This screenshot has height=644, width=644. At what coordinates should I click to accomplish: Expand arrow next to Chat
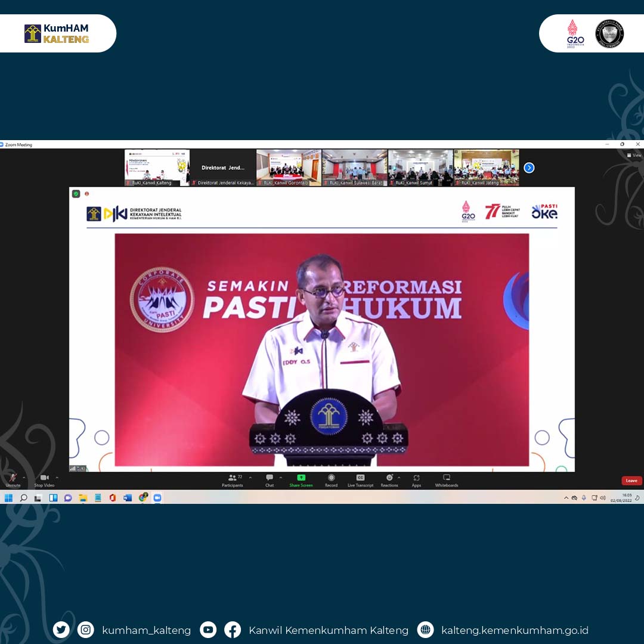tap(281, 478)
